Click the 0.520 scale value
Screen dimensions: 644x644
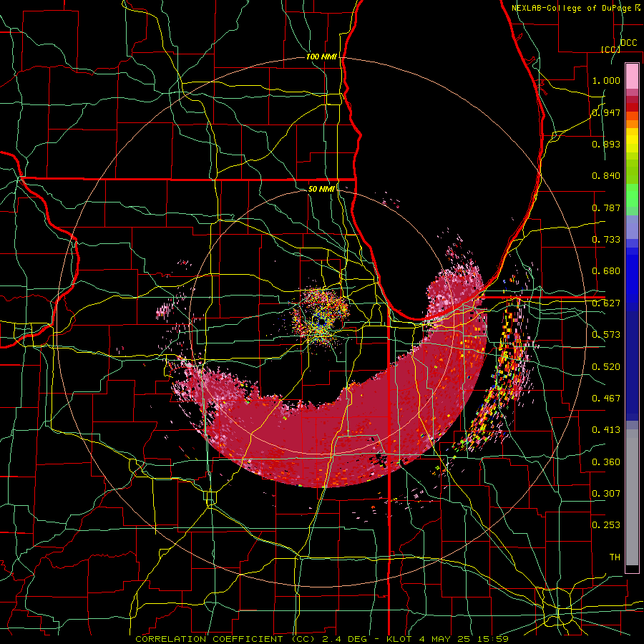[606, 367]
